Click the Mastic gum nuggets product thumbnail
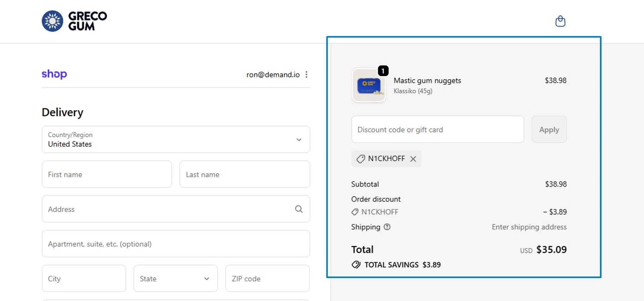Image resolution: width=644 pixels, height=301 pixels. (369, 85)
